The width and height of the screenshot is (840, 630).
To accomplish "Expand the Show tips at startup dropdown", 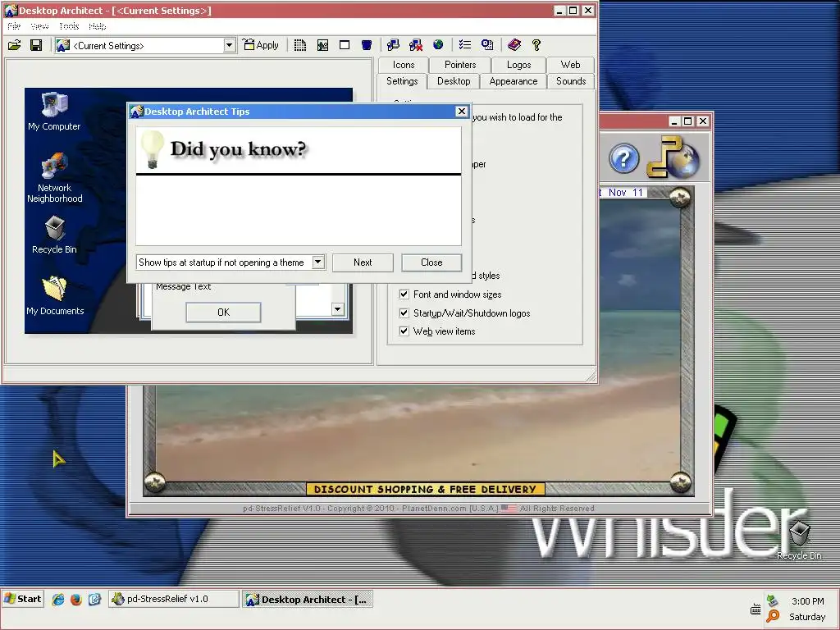I will pyautogui.click(x=318, y=262).
